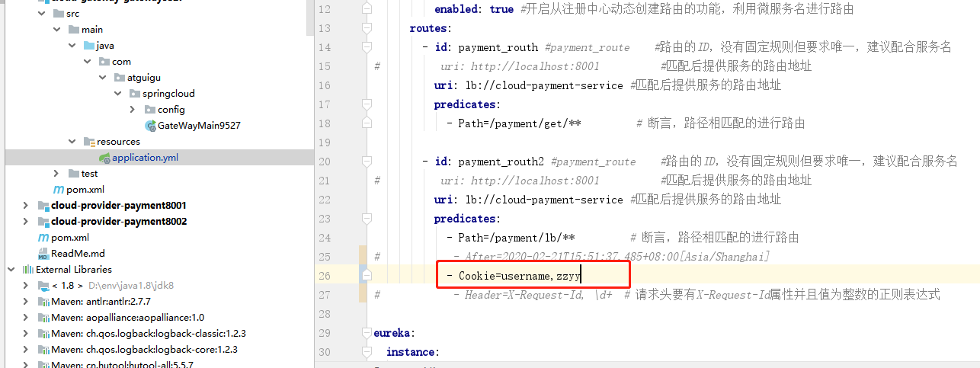
Task: Click the logback-core library icon
Action: [x=43, y=350]
